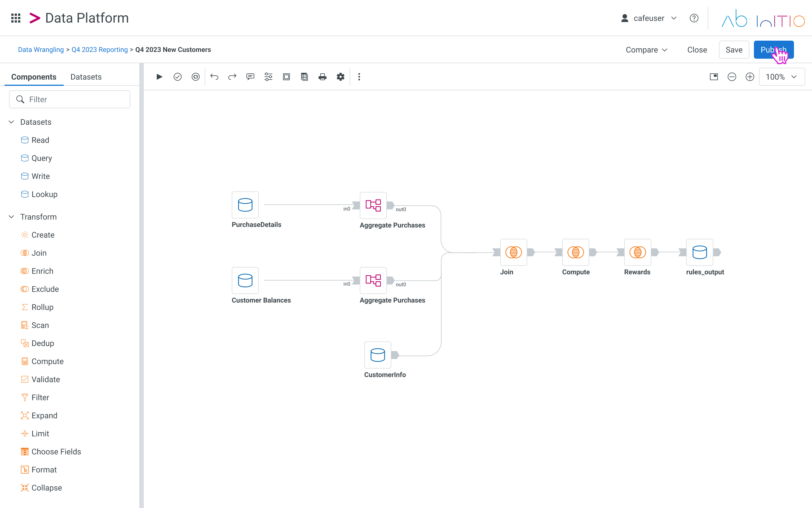The width and height of the screenshot is (812, 508).
Task: Collapse the Datasets section
Action: (x=11, y=122)
